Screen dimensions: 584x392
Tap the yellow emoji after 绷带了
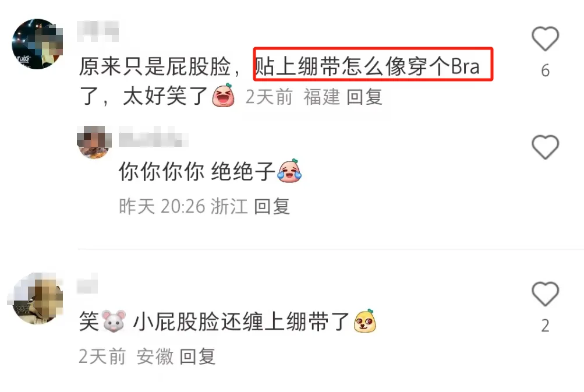[364, 321]
